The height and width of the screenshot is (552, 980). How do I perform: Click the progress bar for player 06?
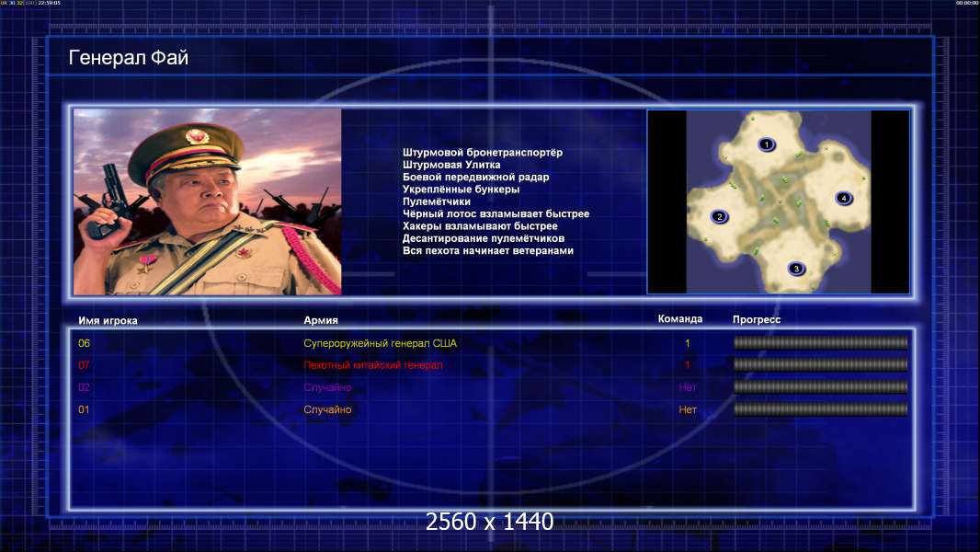pyautogui.click(x=820, y=342)
